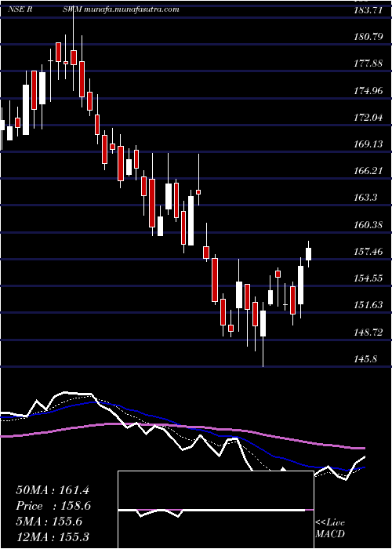Image resolution: width=392 pixels, height=549 pixels.
Task: Click the 5MA : 155.6 readout
Action: [x=49, y=522]
